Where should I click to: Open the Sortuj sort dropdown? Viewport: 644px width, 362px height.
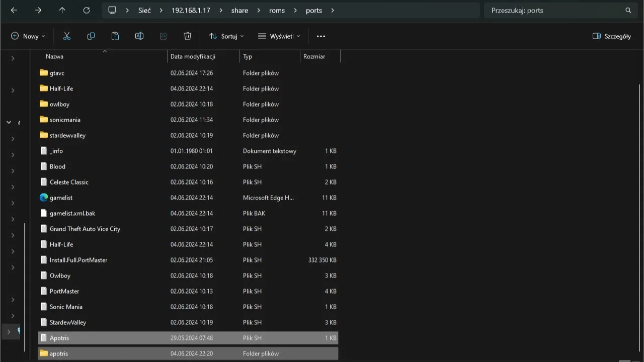[x=226, y=36]
